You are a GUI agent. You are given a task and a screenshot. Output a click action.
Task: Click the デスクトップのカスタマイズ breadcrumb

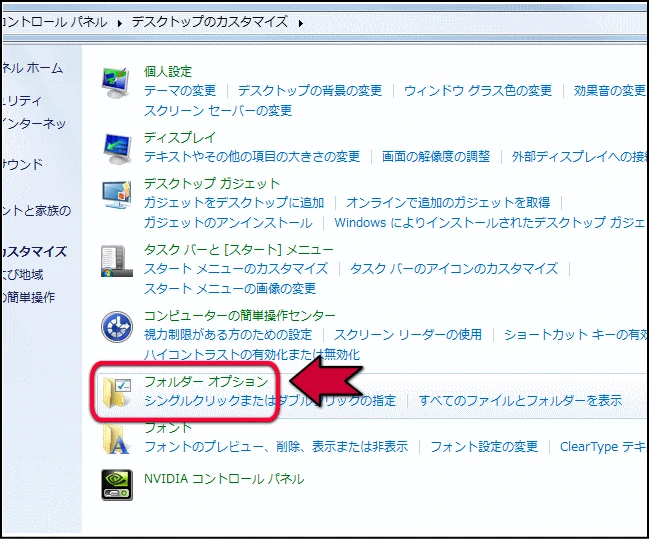pos(210,22)
